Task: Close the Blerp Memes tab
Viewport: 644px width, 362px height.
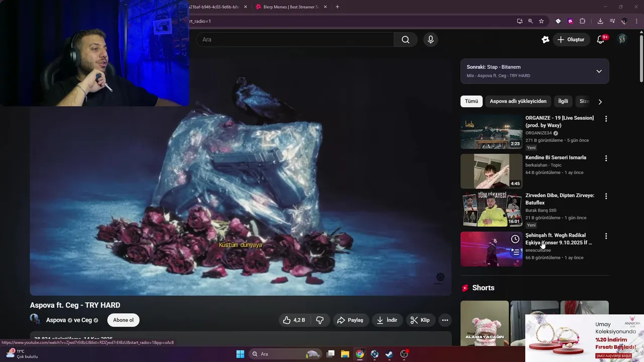Action: coord(325,7)
